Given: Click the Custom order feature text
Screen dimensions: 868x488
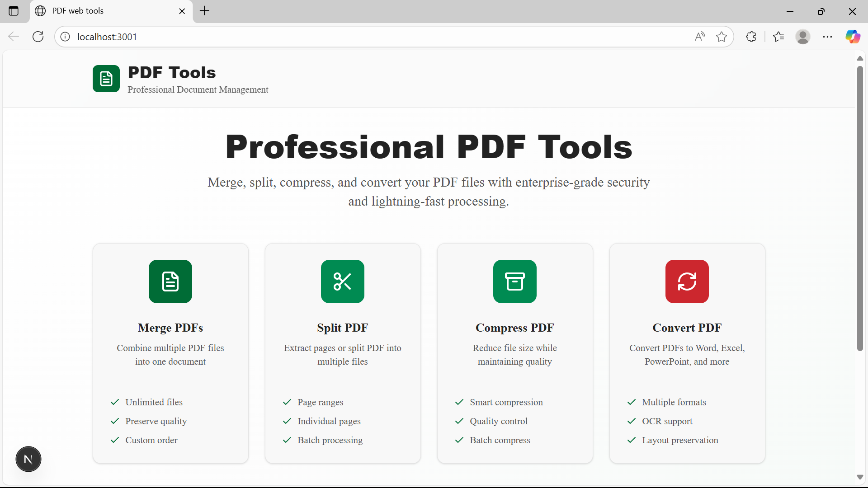Looking at the screenshot, I should tap(151, 440).
